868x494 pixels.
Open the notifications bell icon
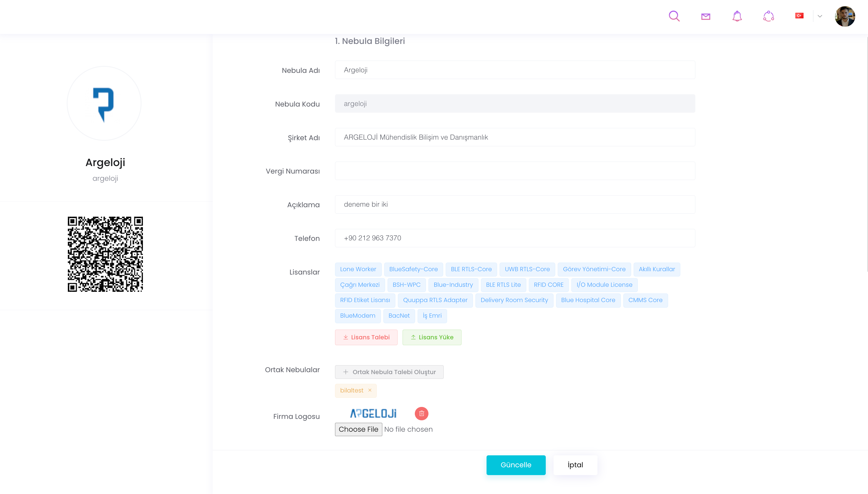(737, 16)
